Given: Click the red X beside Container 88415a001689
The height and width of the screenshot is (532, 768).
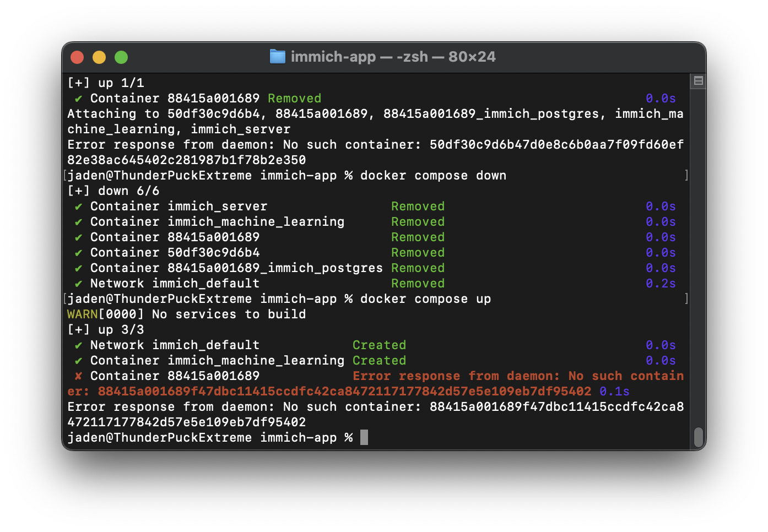Looking at the screenshot, I should [x=77, y=376].
